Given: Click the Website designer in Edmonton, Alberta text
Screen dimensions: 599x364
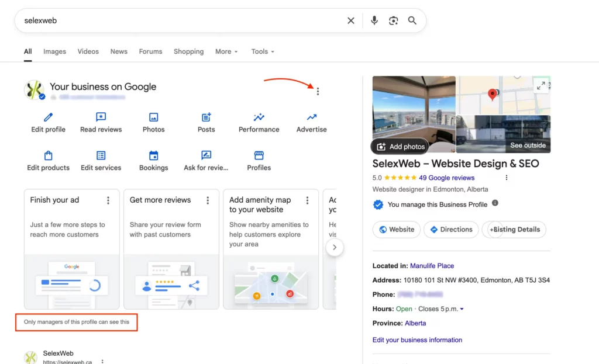Looking at the screenshot, I should pyautogui.click(x=430, y=189).
